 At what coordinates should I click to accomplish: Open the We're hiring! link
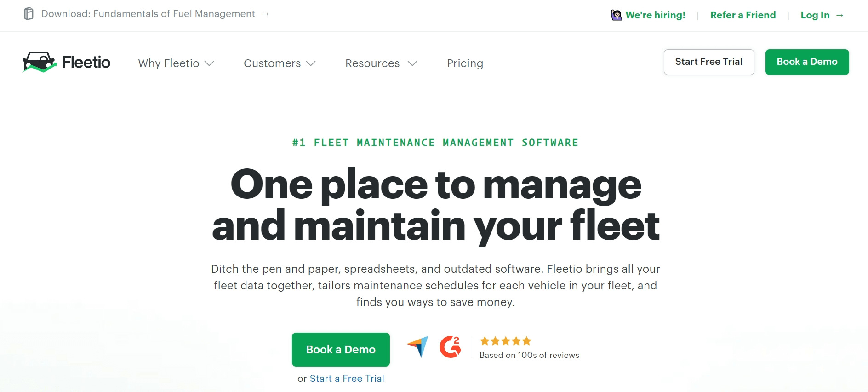(x=655, y=15)
